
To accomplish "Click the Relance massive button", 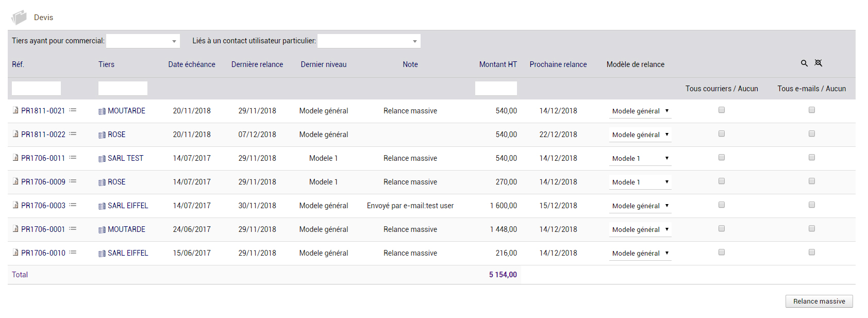I will click(x=819, y=301).
